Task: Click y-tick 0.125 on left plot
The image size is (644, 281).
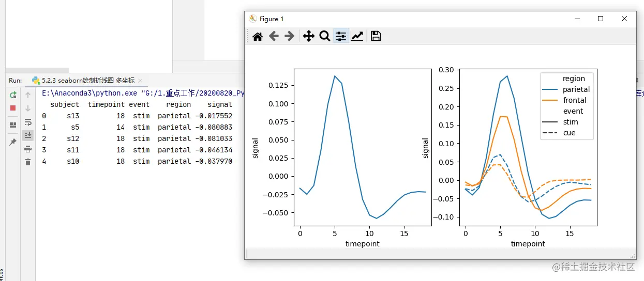Action: coord(279,85)
